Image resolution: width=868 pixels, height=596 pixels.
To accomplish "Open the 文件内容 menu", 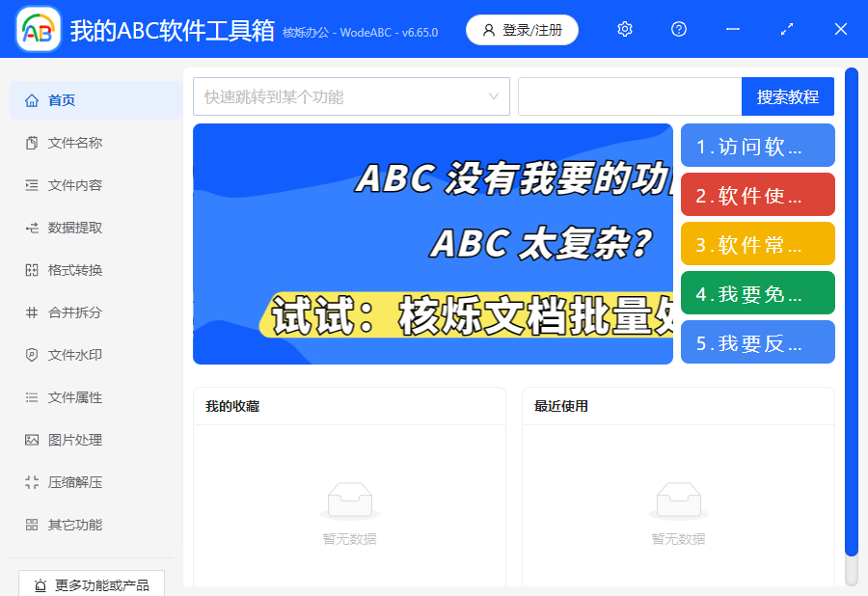I will pyautogui.click(x=95, y=185).
